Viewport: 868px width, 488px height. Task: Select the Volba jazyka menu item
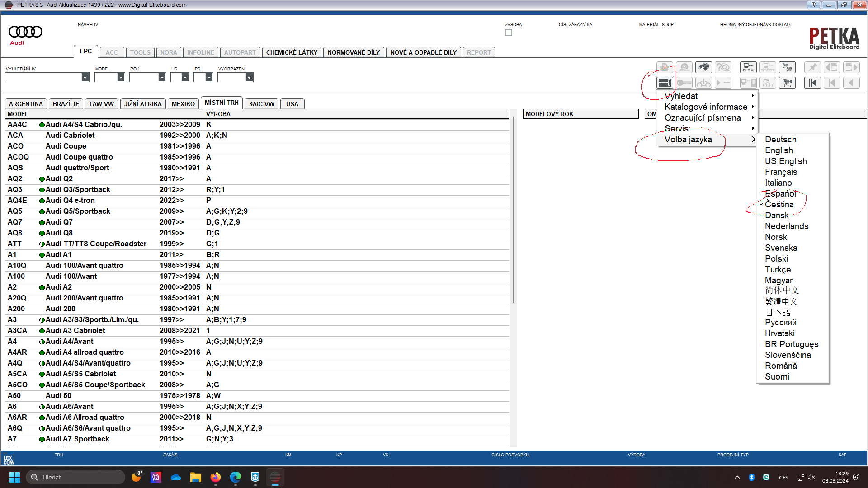click(707, 140)
